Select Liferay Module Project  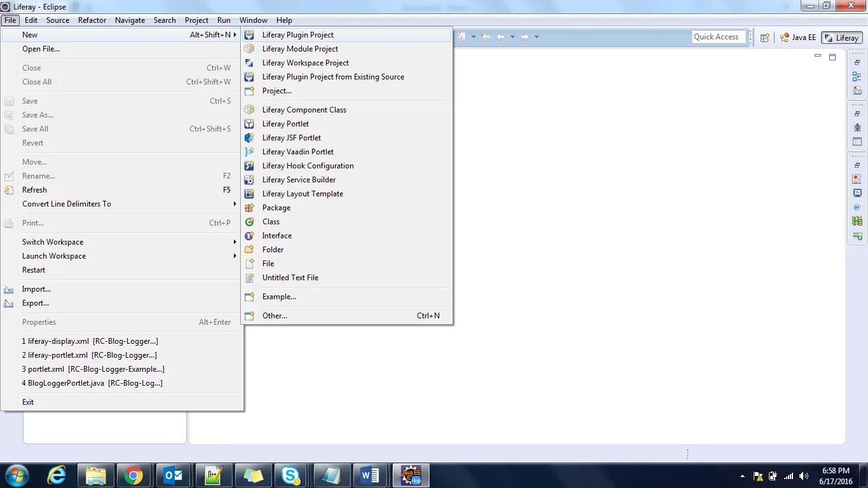click(x=346, y=49)
